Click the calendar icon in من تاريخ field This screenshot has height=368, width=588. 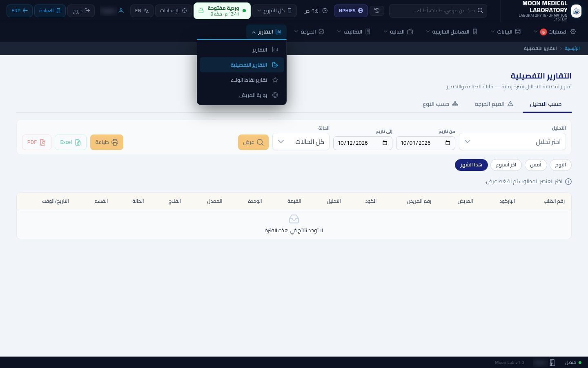pos(448,143)
